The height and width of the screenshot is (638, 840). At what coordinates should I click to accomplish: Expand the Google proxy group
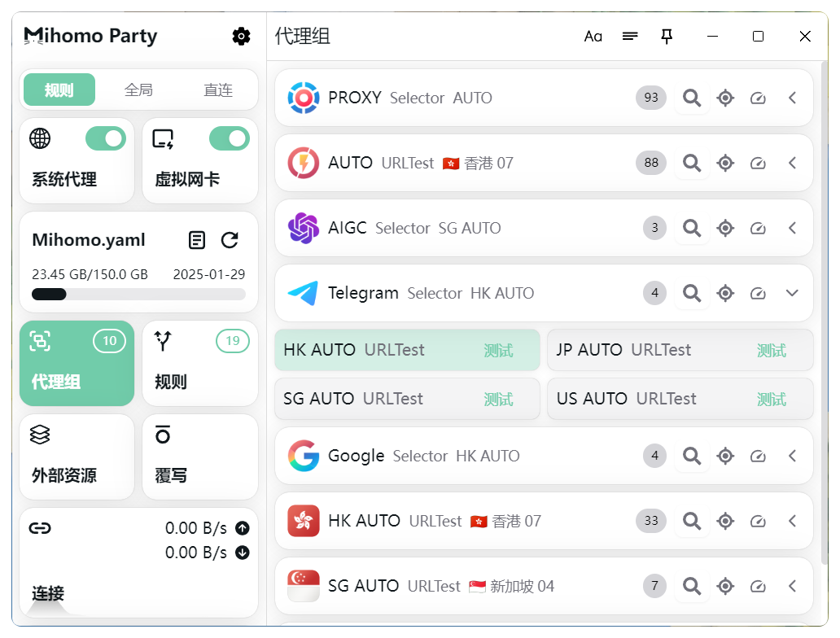point(792,456)
